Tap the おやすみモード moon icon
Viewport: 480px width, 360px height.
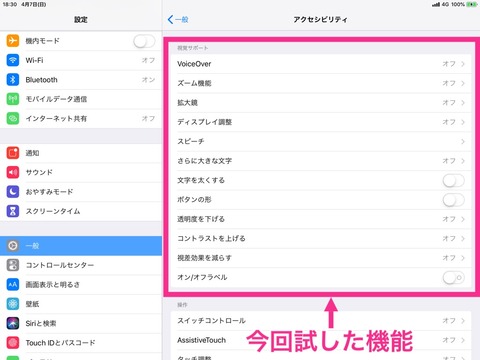13,192
